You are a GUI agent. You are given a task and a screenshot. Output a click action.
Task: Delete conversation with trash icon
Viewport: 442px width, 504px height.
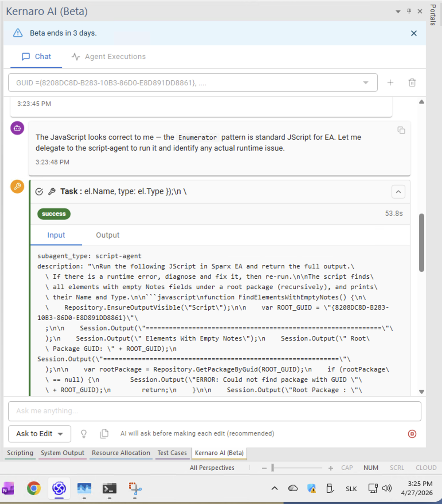412,83
